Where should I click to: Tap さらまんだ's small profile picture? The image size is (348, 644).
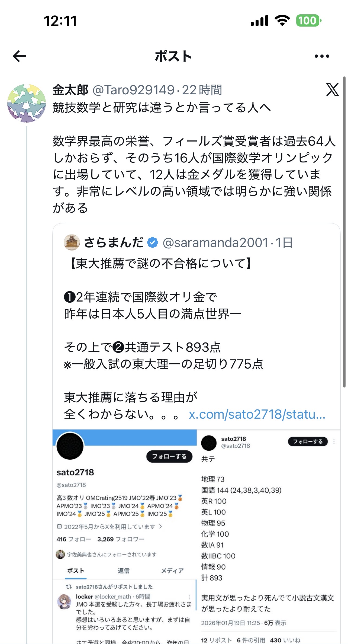tap(72, 242)
